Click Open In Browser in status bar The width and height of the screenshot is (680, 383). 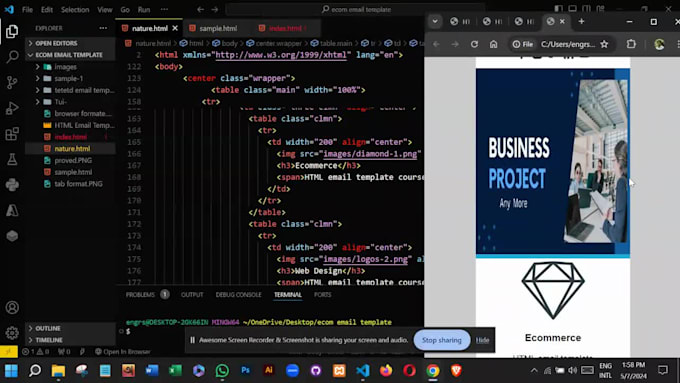point(123,352)
